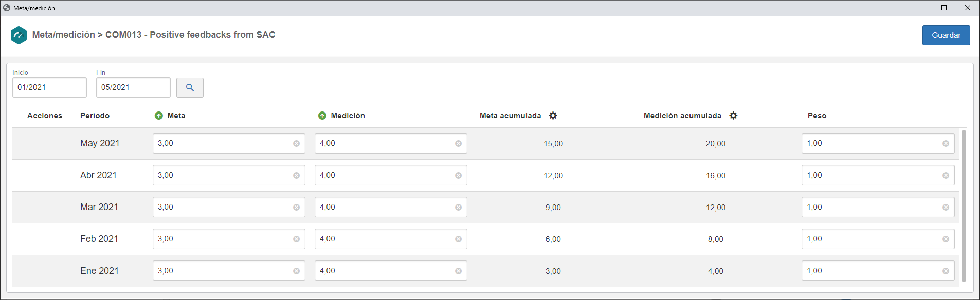Clear Feb 2021 Meta value
980x300 pixels.
(x=297, y=239)
